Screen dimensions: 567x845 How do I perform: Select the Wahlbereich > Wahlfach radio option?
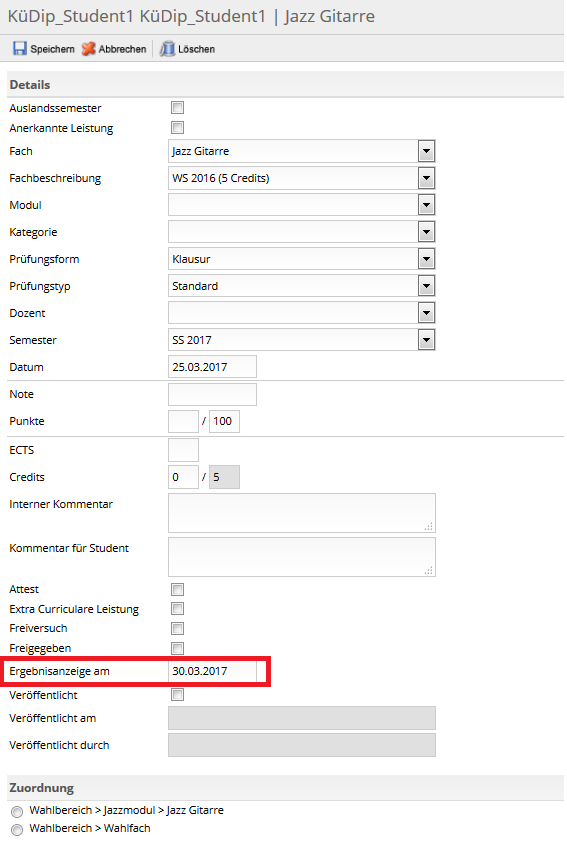17,829
